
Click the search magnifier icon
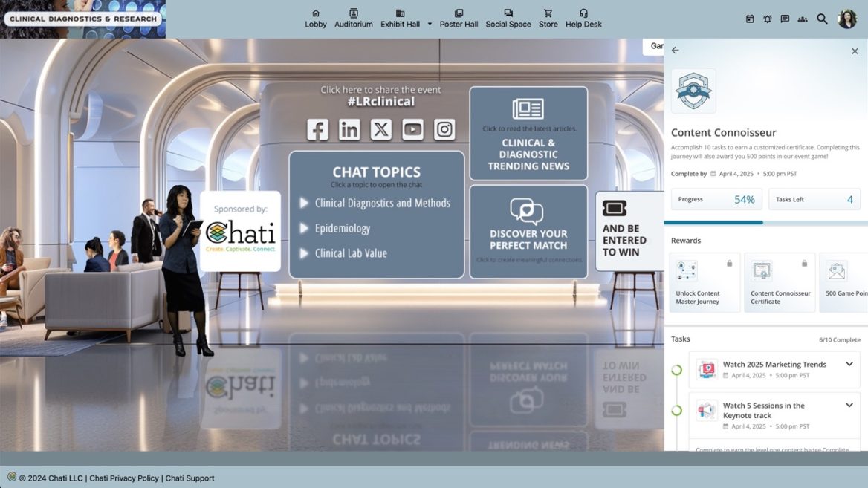pos(822,19)
